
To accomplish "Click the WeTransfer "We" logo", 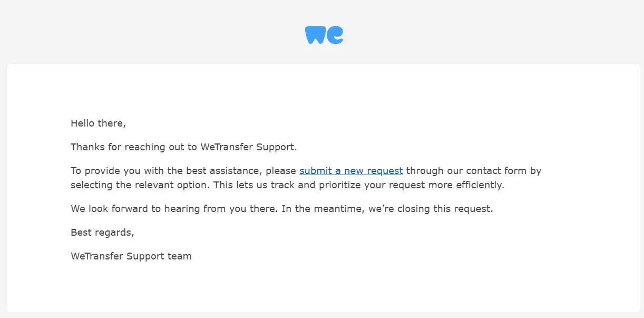I will click(x=324, y=35).
